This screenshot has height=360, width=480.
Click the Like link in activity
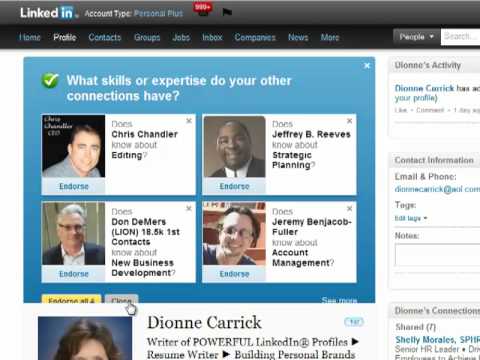pyautogui.click(x=401, y=110)
